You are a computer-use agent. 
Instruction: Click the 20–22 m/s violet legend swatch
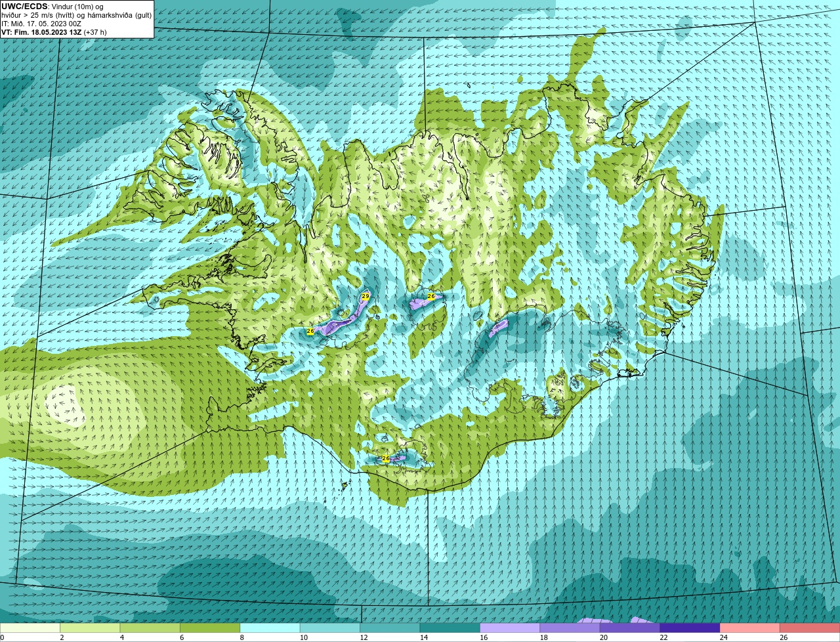click(x=630, y=628)
